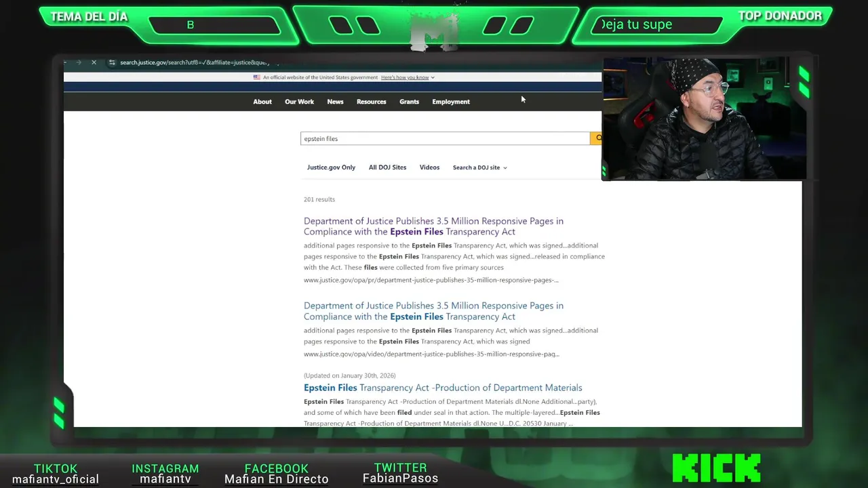Click the FACEBOOK Mafian En Directo label
The height and width of the screenshot is (488, 868).
point(277,474)
